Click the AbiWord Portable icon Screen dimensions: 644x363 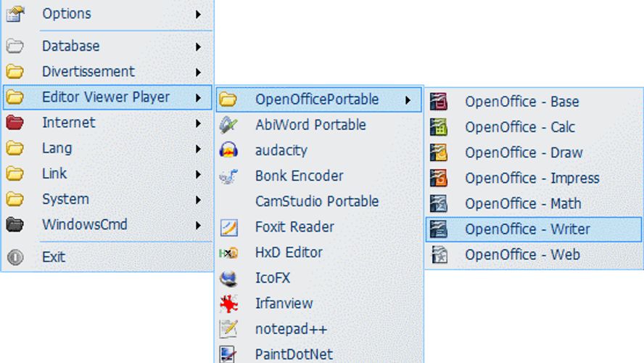point(228,125)
